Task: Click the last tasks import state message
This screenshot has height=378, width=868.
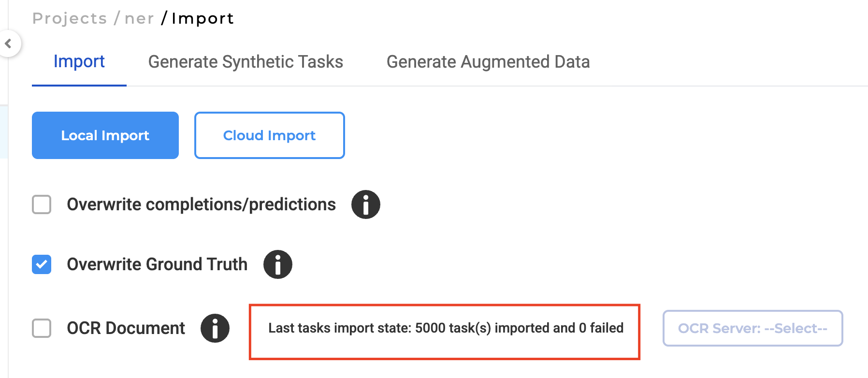Action: pos(446,328)
